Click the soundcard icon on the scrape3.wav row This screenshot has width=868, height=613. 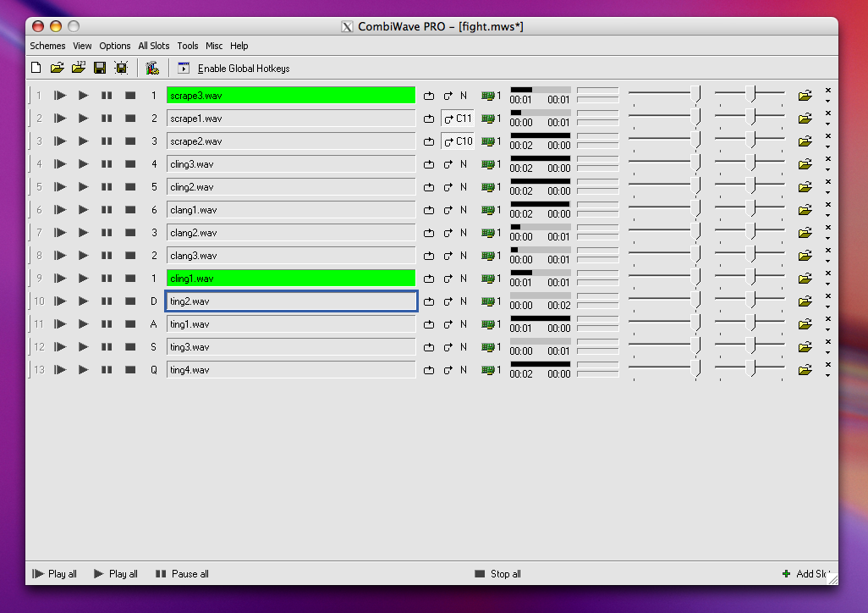[x=489, y=96]
